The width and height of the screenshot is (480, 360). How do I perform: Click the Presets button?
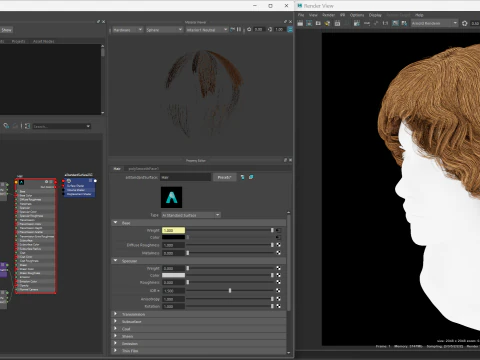(x=224, y=177)
